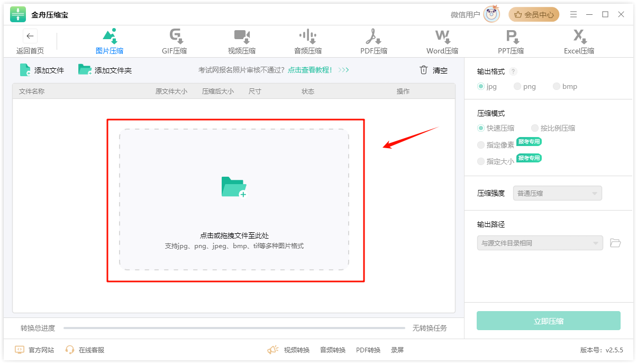Maximize the application window
This screenshot has width=637, height=364.
[605, 14]
